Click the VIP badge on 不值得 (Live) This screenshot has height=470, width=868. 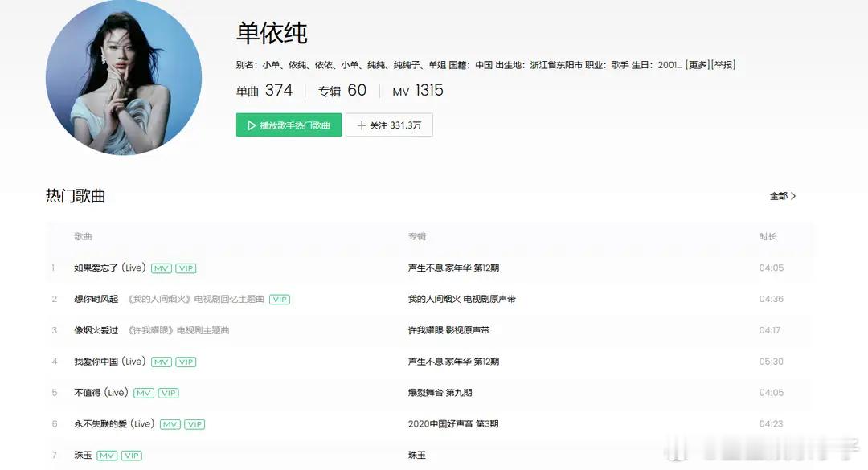click(168, 393)
